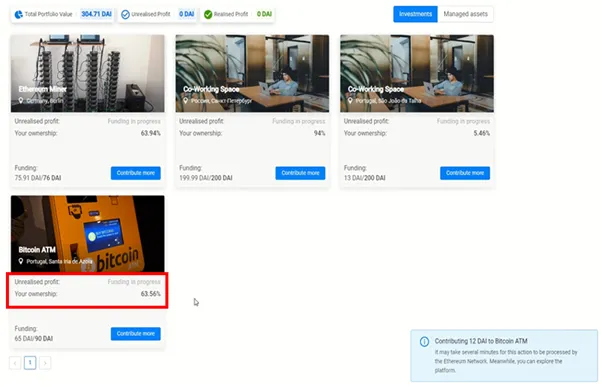
Task: Switch to the Managed assets tab
Action: 465,14
